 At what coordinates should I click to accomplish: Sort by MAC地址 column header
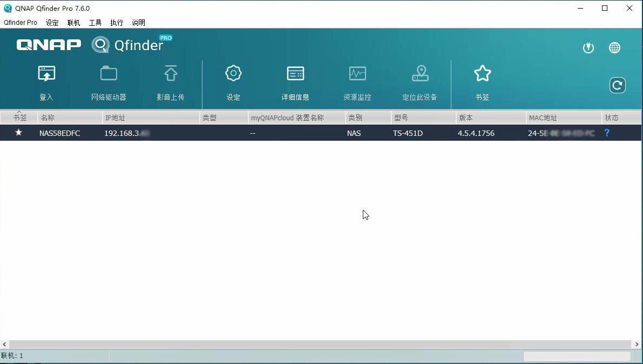564,118
